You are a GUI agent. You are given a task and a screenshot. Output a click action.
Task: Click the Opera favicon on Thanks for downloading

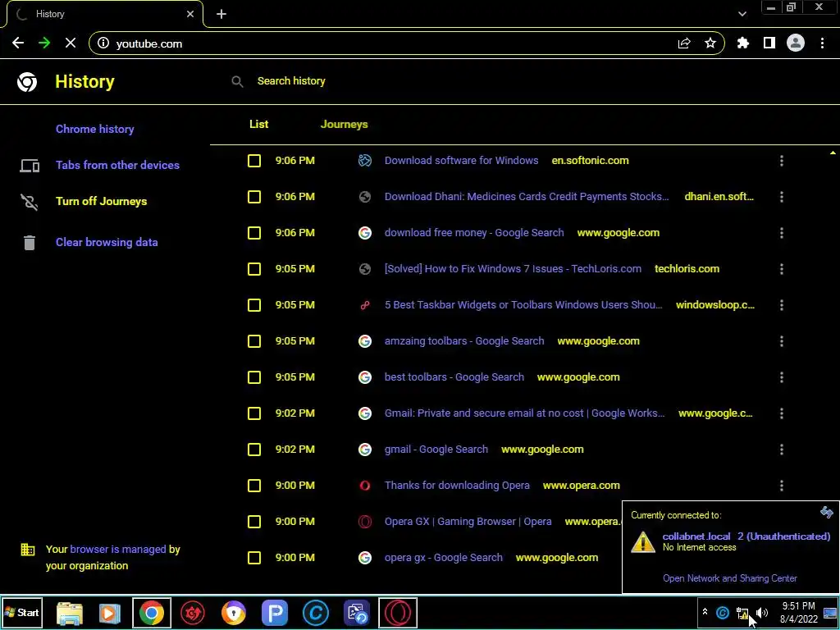(365, 486)
